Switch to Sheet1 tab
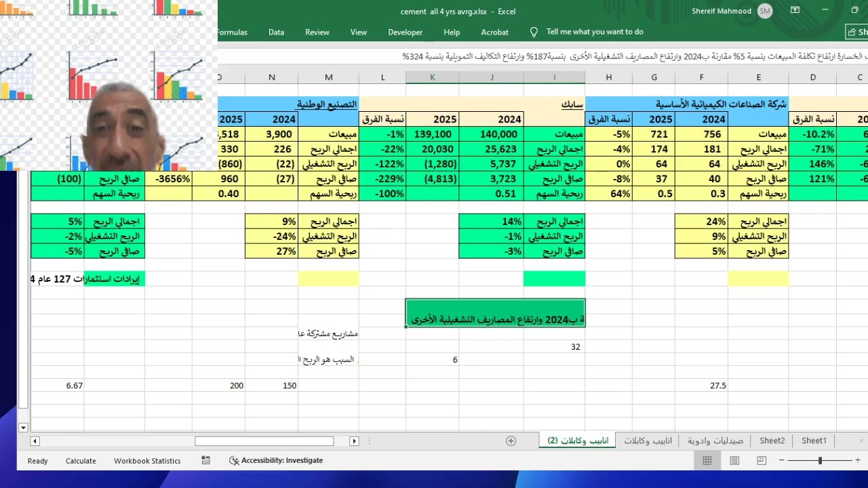The height and width of the screenshot is (488, 868). [x=814, y=441]
